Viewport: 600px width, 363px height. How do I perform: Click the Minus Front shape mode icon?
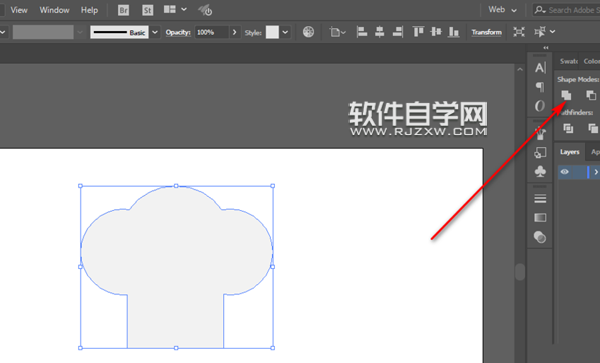coord(591,95)
